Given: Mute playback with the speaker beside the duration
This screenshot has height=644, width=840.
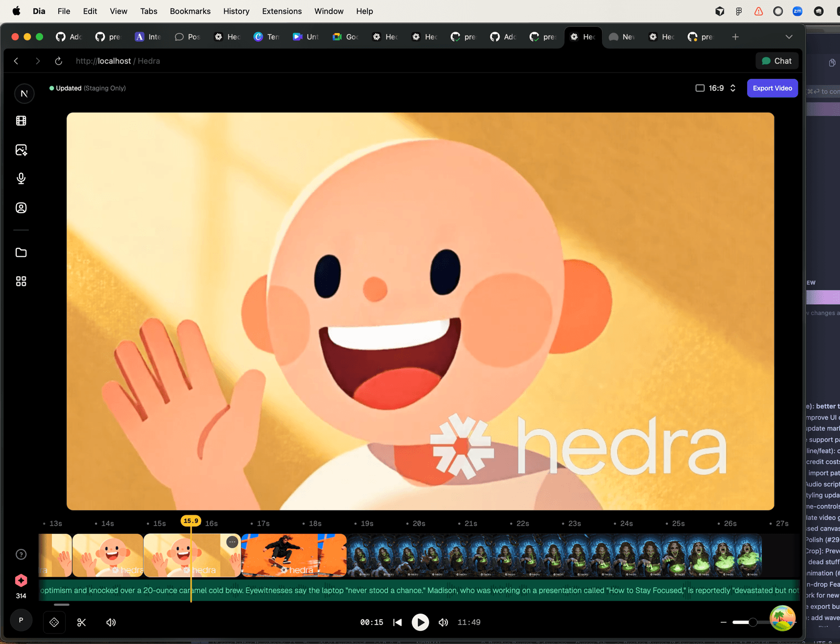Looking at the screenshot, I should (444, 622).
